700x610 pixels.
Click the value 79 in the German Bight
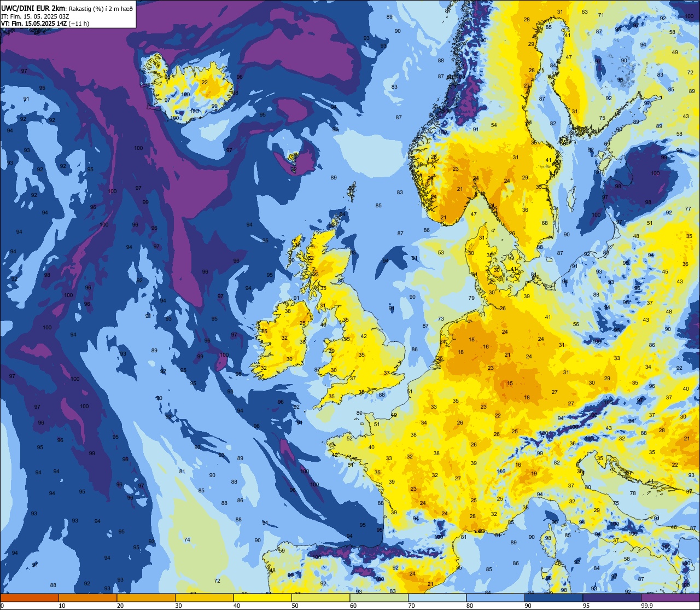coord(471,298)
